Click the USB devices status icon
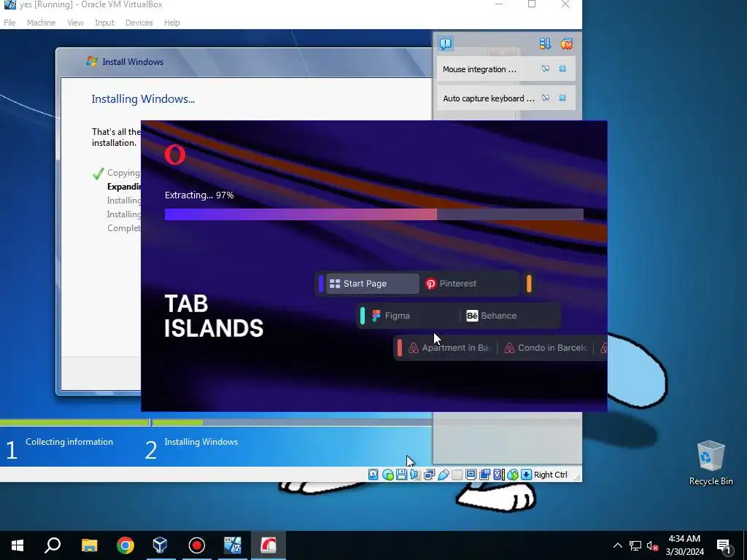Viewport: 747px width, 560px height. pyautogui.click(x=443, y=474)
